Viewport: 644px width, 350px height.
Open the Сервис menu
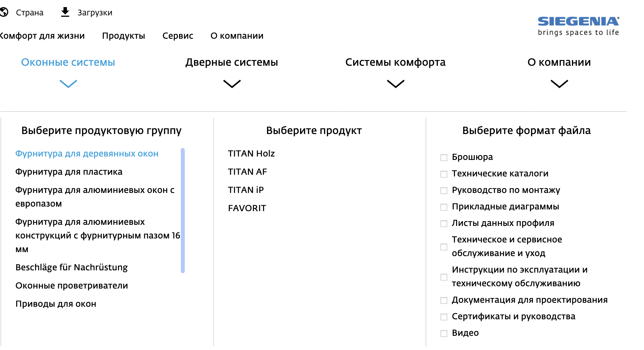178,36
